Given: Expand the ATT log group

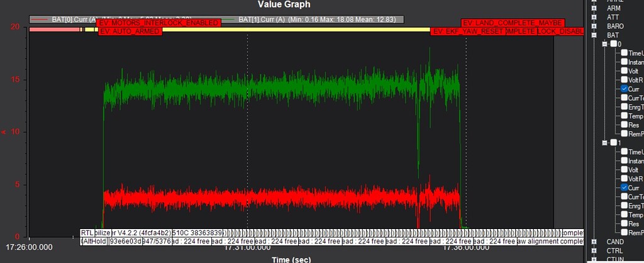Looking at the screenshot, I should (x=594, y=18).
